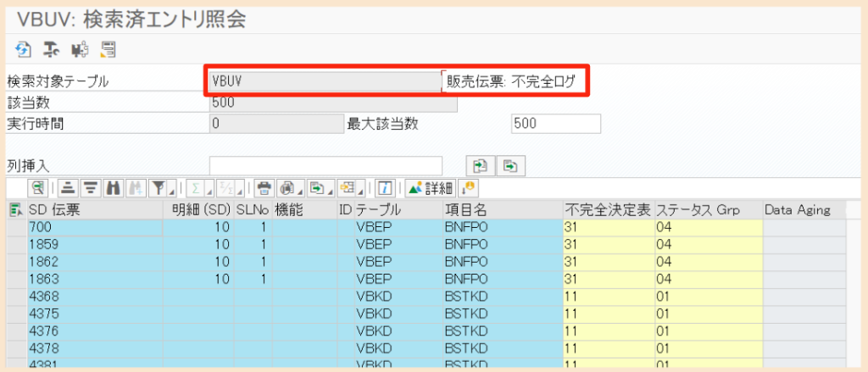Screen dimensions: 868x372
Task: Select SD document cell 4368
Action: coord(95,297)
